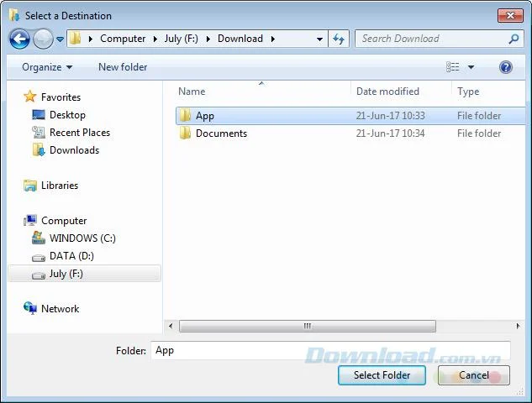Click the Recent Places icon

(x=39, y=133)
